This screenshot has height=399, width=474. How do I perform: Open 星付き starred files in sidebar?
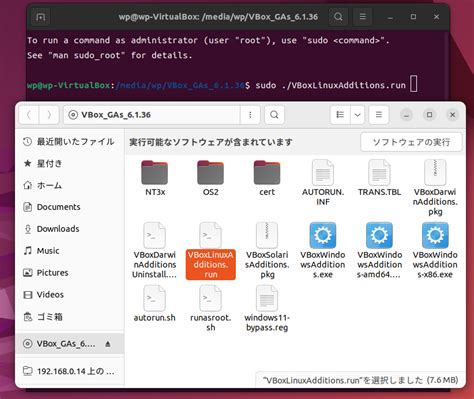click(x=69, y=163)
